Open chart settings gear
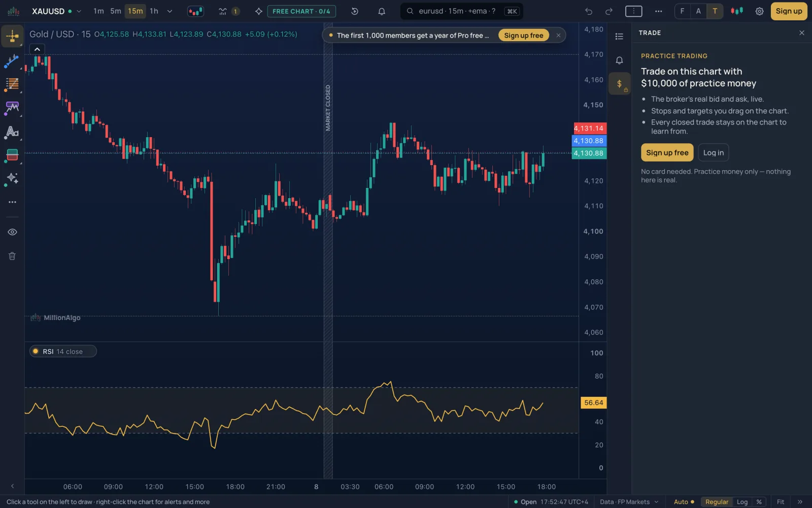812x508 pixels. tap(759, 11)
